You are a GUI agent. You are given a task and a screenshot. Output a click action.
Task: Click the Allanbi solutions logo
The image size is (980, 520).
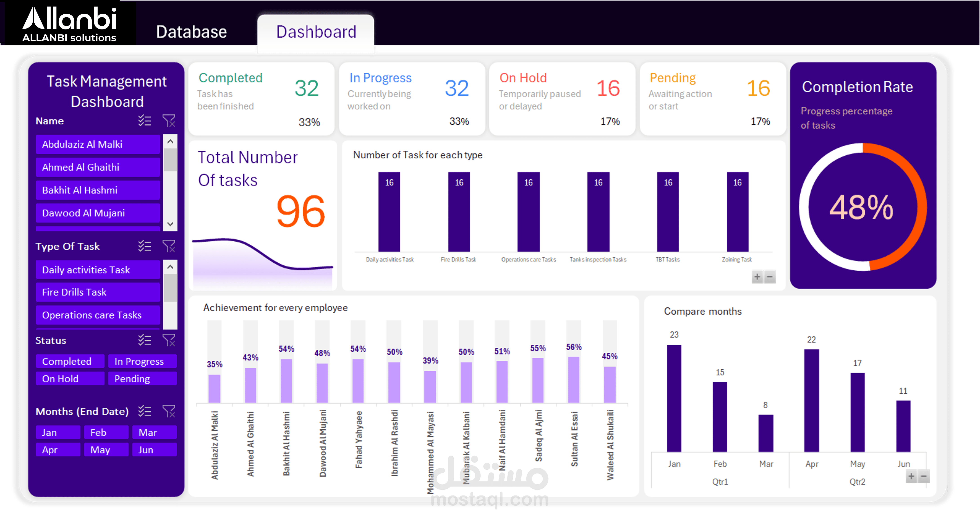tap(69, 24)
